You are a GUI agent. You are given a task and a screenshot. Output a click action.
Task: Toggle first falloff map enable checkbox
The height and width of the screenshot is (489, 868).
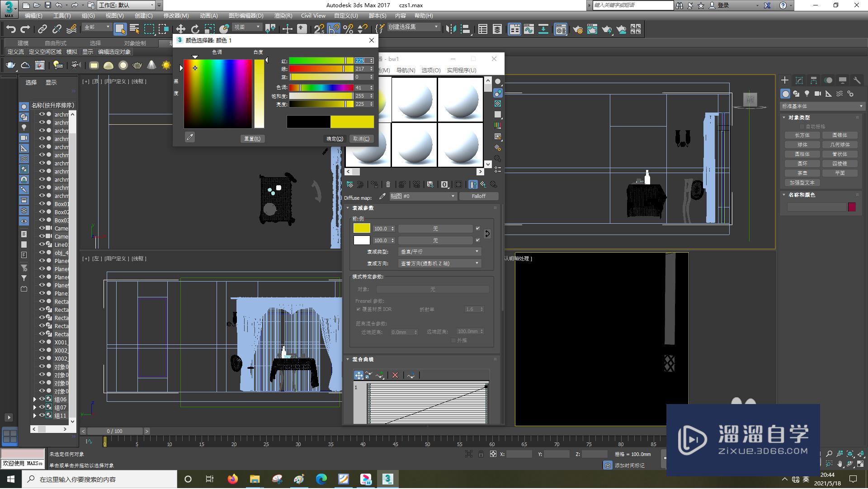point(477,229)
